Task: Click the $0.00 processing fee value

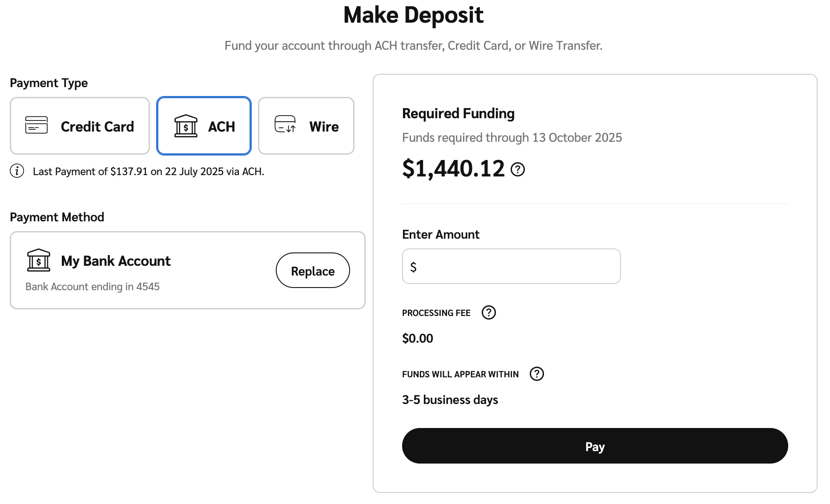Action: pos(417,339)
